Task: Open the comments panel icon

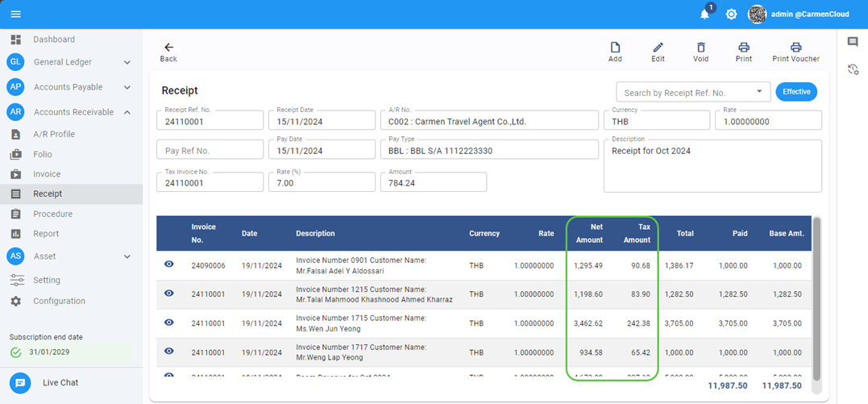Action: click(853, 43)
